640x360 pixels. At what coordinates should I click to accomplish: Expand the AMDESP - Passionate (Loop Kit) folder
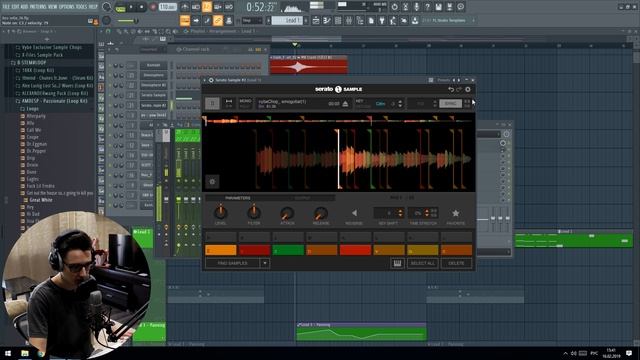click(x=54, y=101)
